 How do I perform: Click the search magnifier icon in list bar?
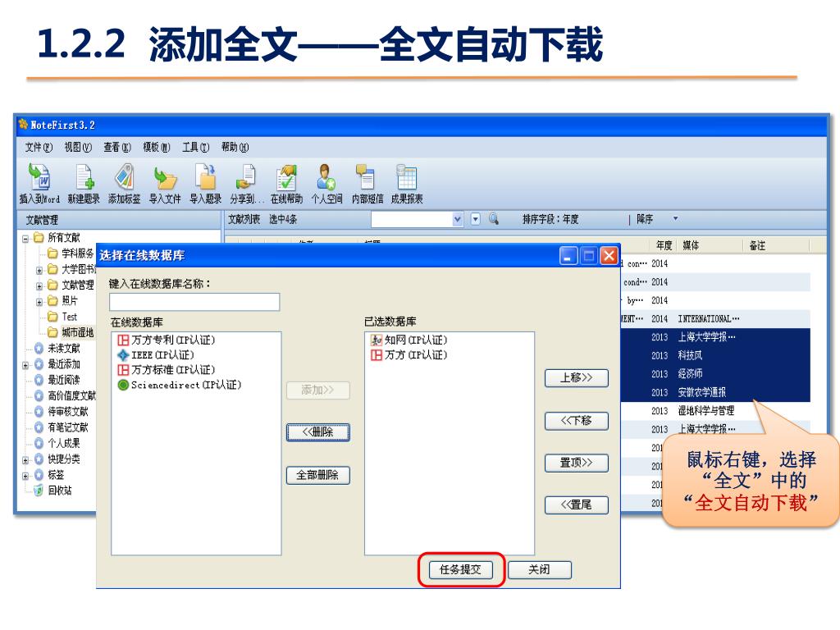[x=493, y=218]
